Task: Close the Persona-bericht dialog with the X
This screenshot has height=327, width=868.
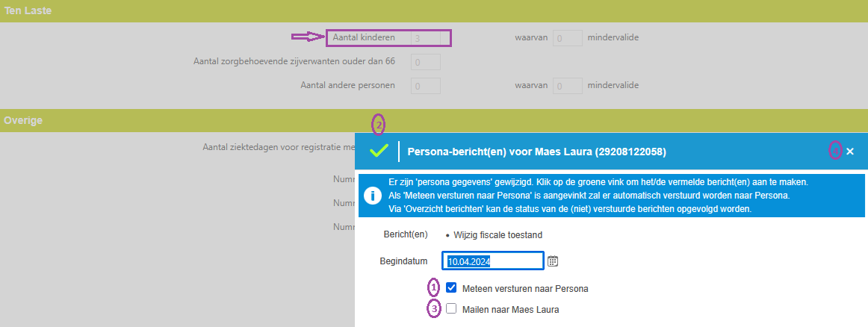Action: (x=849, y=152)
